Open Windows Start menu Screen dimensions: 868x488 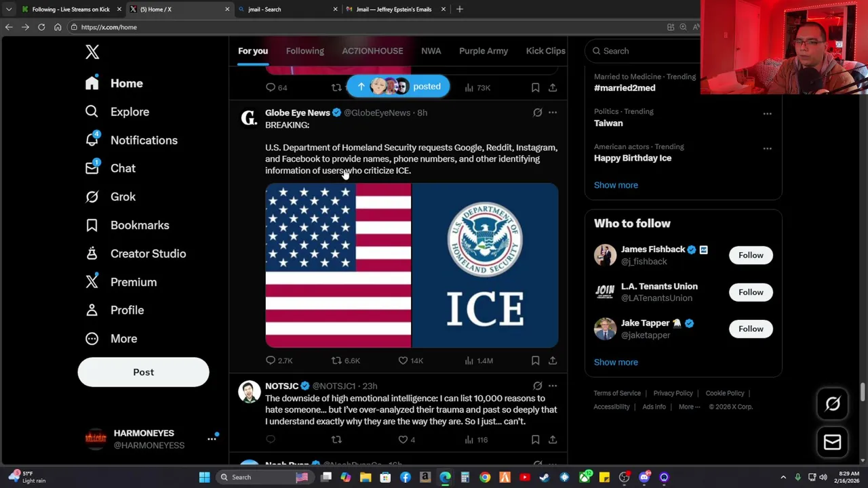click(x=204, y=477)
